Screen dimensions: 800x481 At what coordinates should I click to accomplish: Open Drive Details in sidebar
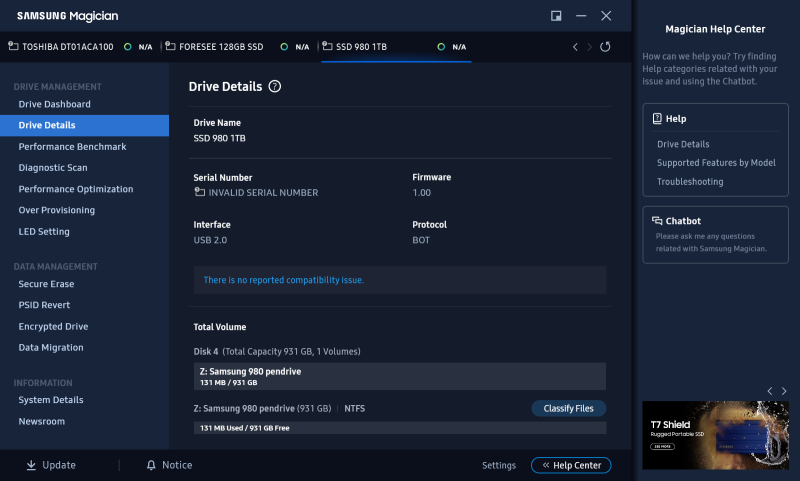coord(84,125)
